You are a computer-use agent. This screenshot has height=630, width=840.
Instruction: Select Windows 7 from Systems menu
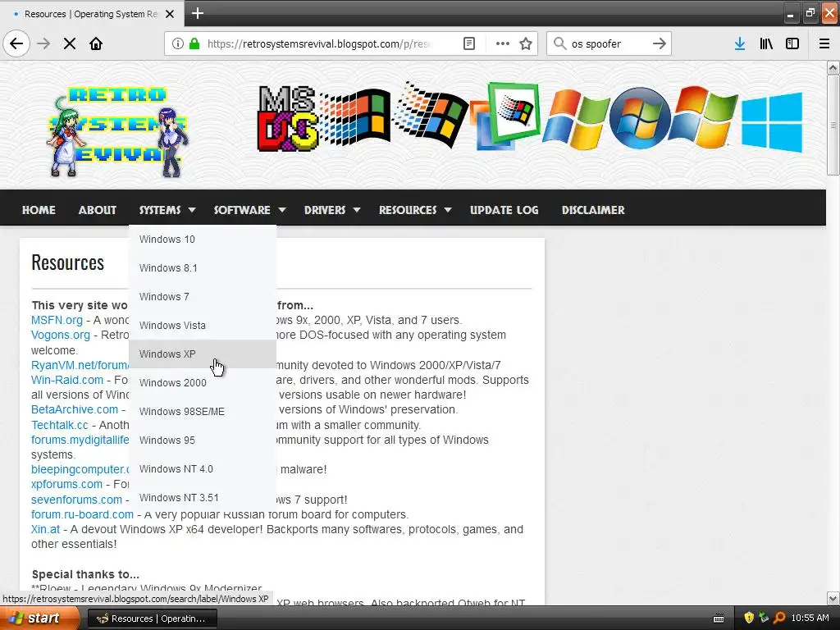203,297
